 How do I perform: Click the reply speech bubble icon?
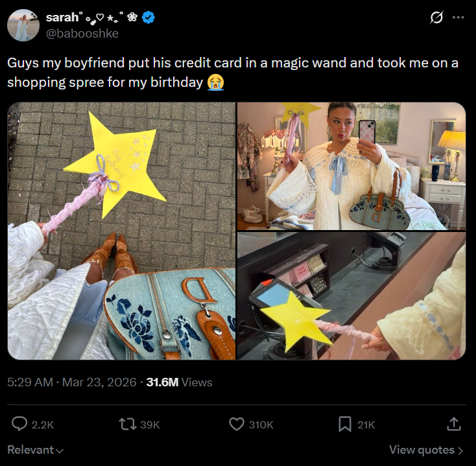coord(19,424)
